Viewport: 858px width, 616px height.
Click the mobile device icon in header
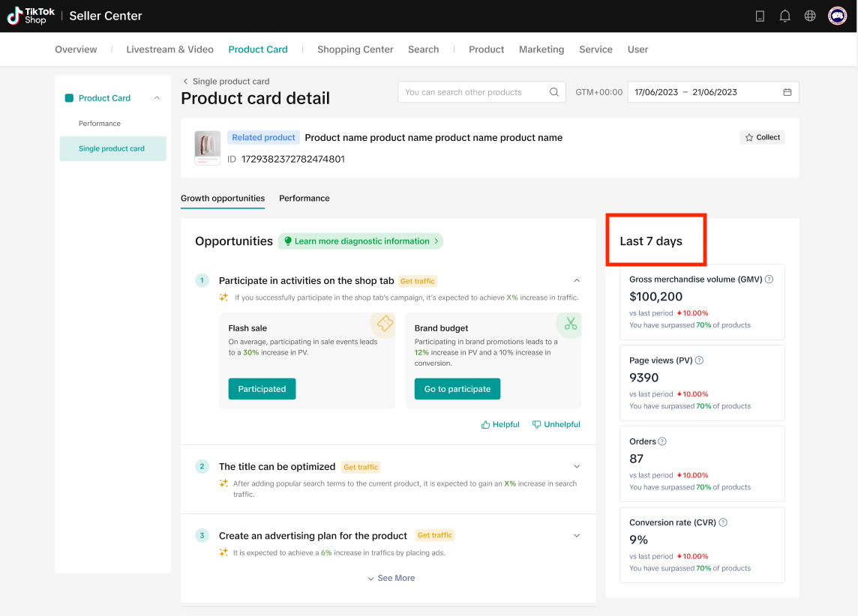(760, 16)
